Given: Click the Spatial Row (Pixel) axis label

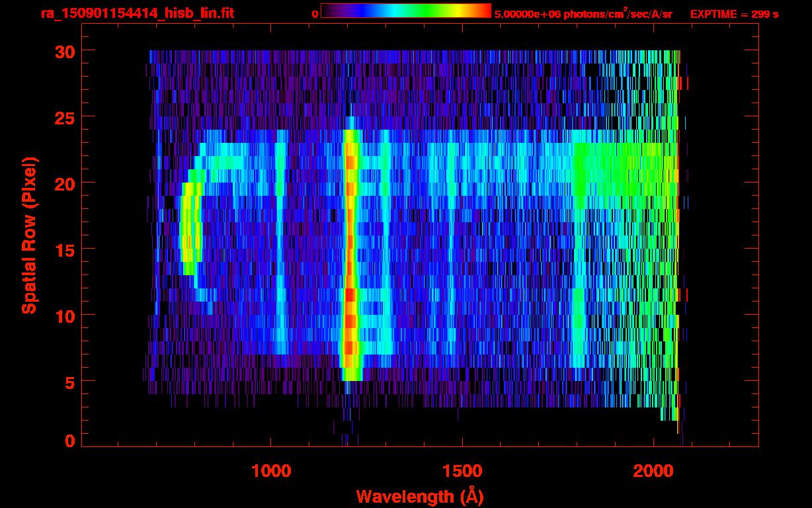Looking at the screenshot, I should click(x=28, y=235).
